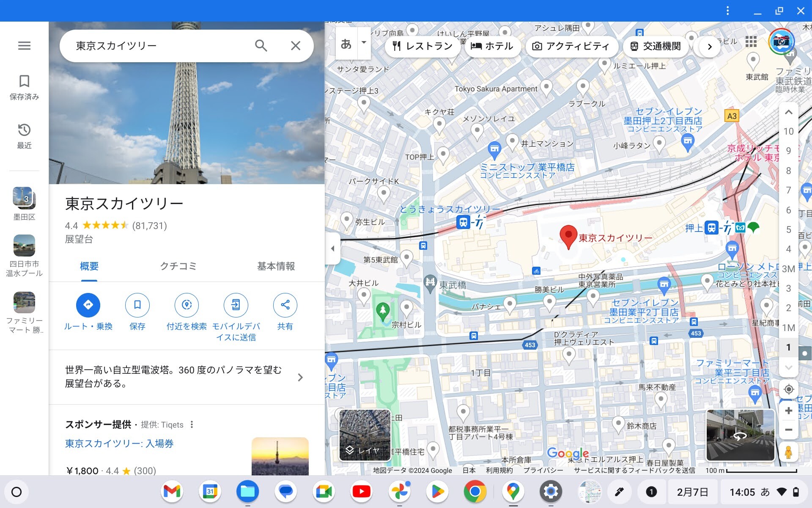This screenshot has width=812, height=508.
Task: Click Send to mobile device icon
Action: [x=236, y=305]
